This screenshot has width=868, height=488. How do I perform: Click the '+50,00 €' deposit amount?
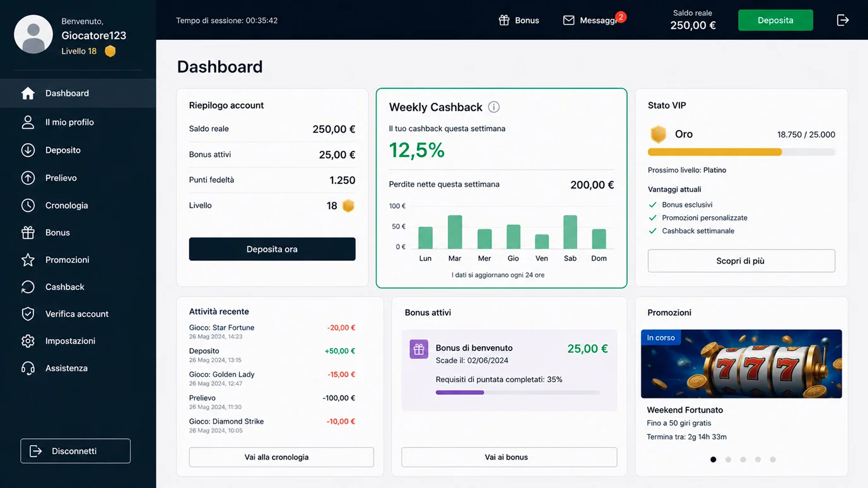tap(340, 351)
